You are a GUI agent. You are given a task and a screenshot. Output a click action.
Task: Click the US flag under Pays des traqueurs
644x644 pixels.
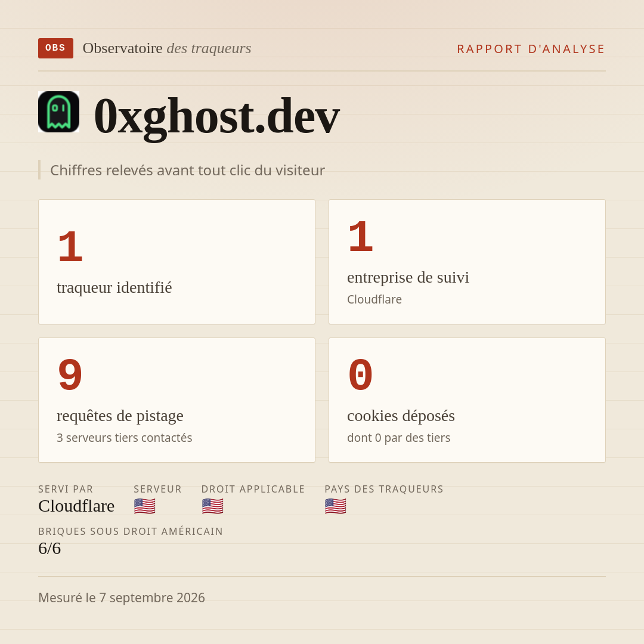click(x=335, y=506)
